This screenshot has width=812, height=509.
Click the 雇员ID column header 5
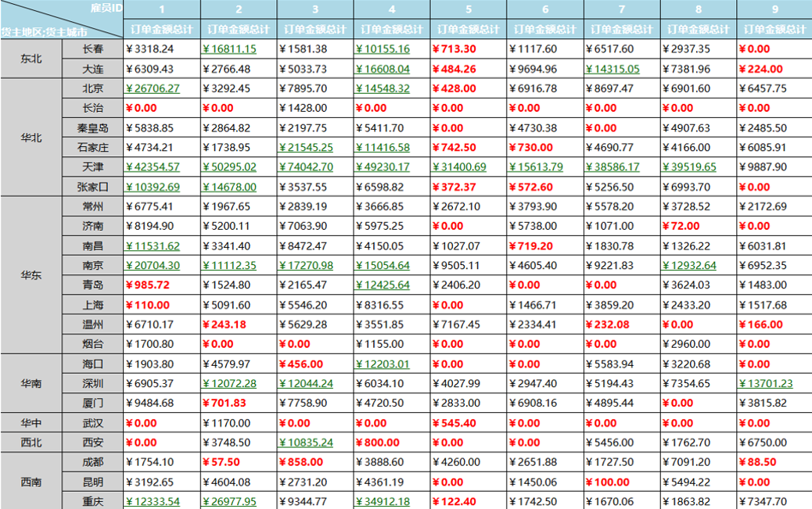pyautogui.click(x=469, y=9)
